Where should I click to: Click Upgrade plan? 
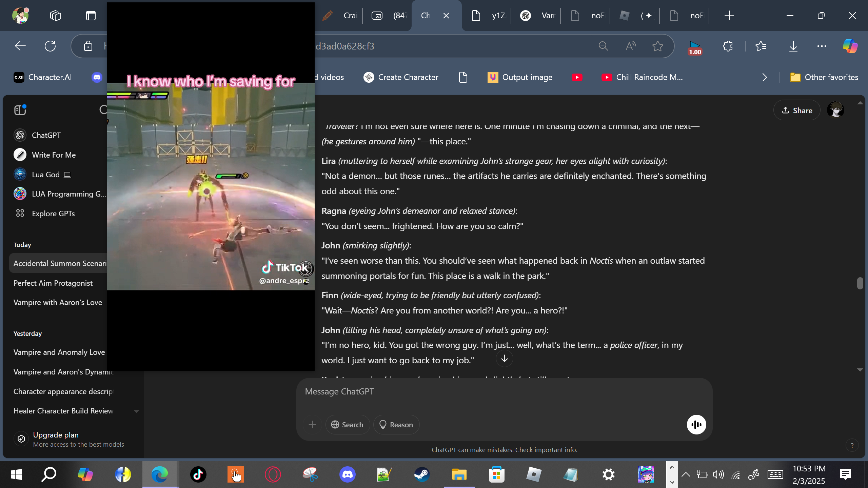pos(68,439)
